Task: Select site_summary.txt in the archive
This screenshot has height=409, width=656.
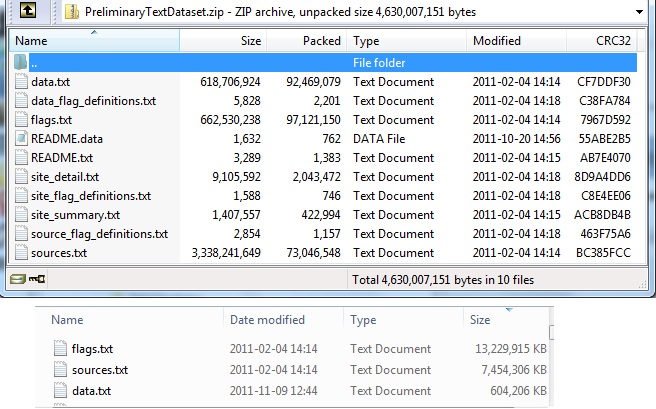Action: coord(75,215)
